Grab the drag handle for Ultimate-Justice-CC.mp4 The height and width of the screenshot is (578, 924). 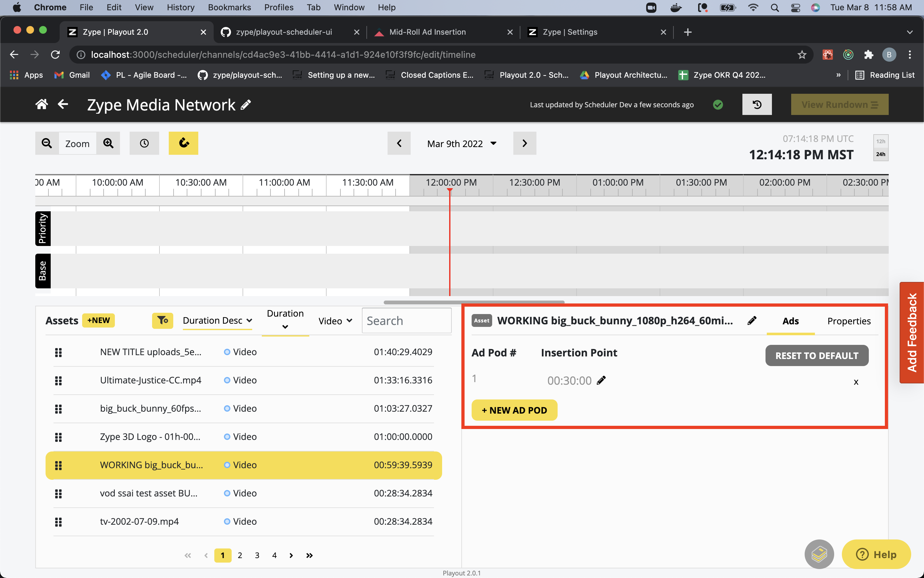[58, 381]
